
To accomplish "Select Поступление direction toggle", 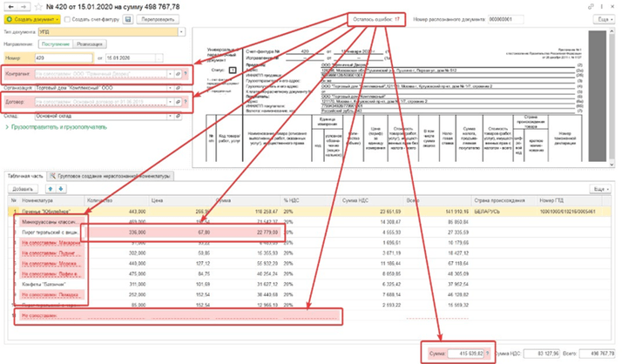I will [56, 44].
